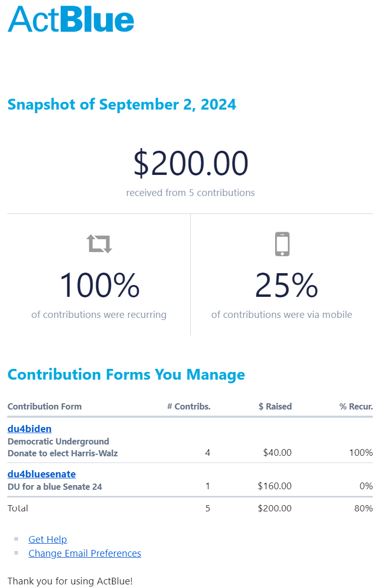Click the % Recur. column header
The image size is (380, 588).
pyautogui.click(x=356, y=406)
